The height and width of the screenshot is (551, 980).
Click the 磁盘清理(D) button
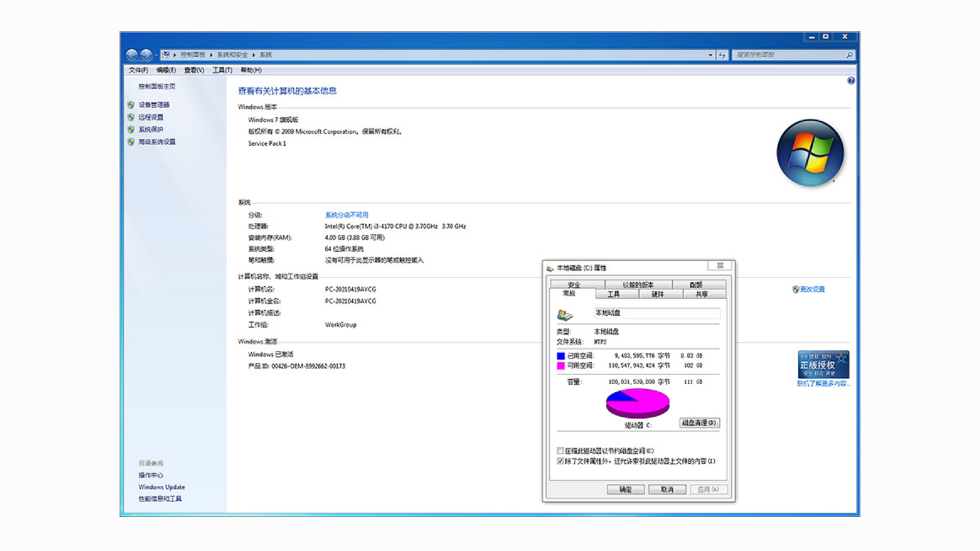[x=699, y=423]
